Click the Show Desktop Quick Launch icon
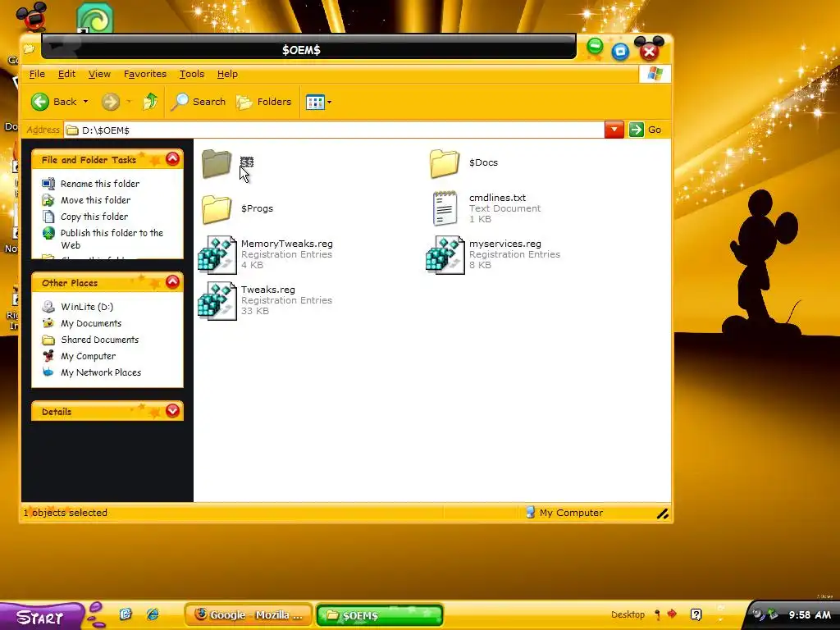The width and height of the screenshot is (840, 630). tap(126, 614)
